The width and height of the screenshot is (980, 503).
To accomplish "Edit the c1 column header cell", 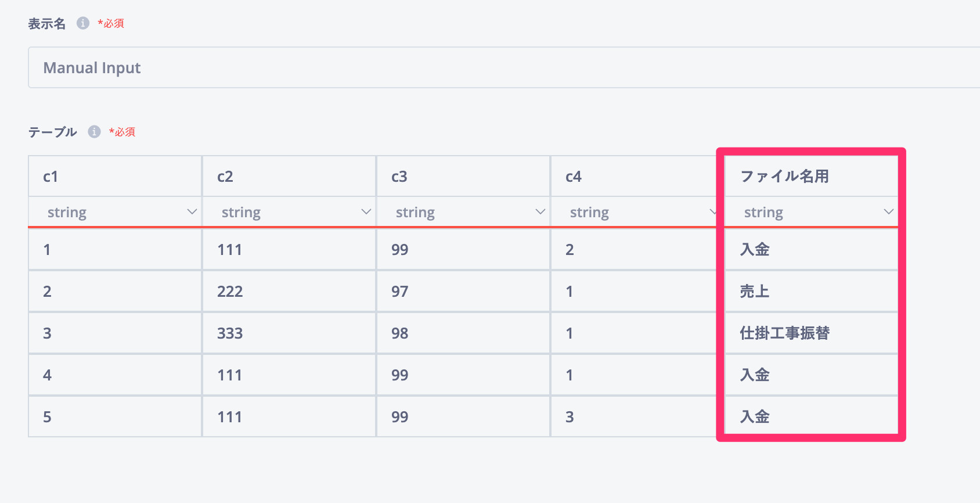I will coord(115,177).
